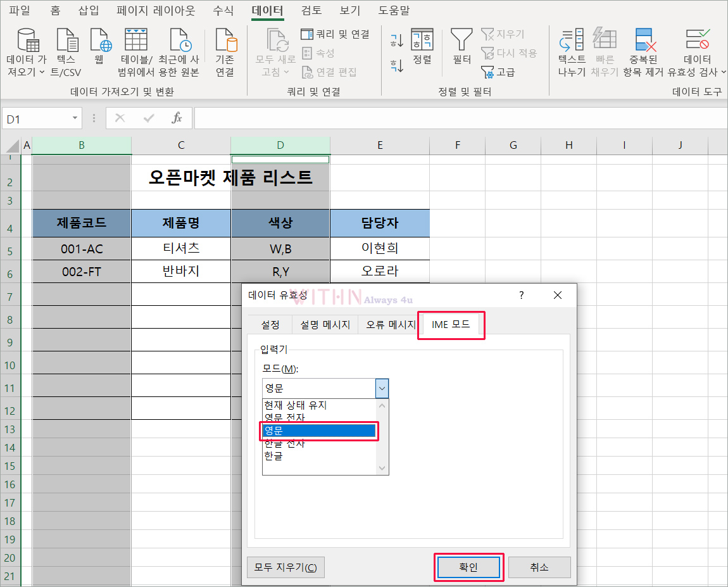Click the 취소 button

[x=539, y=567]
